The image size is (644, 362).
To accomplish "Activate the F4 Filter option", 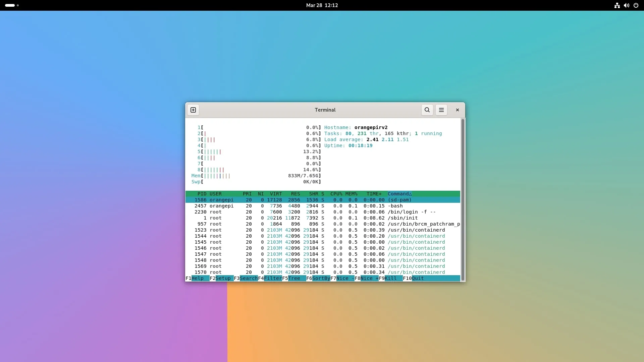I will pos(272,278).
